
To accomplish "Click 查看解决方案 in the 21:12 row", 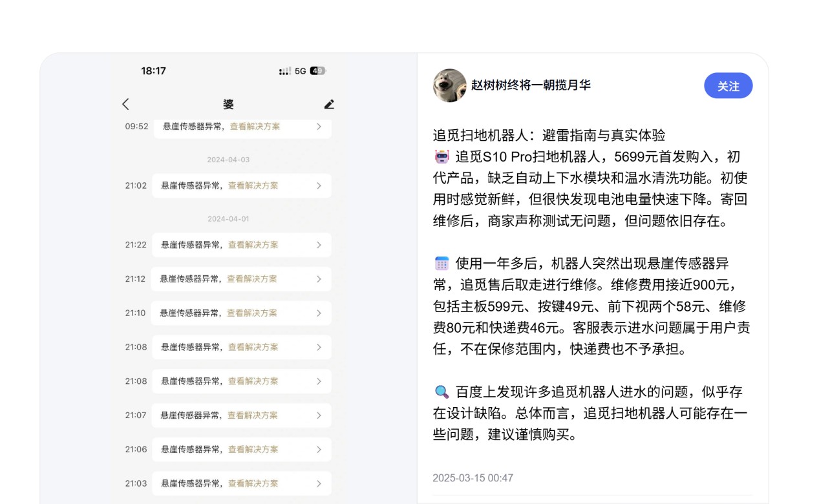I will [x=252, y=279].
